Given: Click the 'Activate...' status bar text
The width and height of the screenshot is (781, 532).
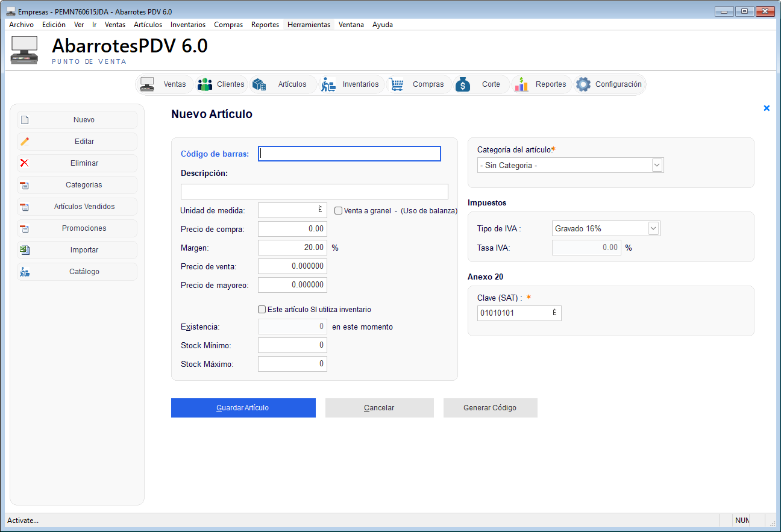Looking at the screenshot, I should 23,521.
